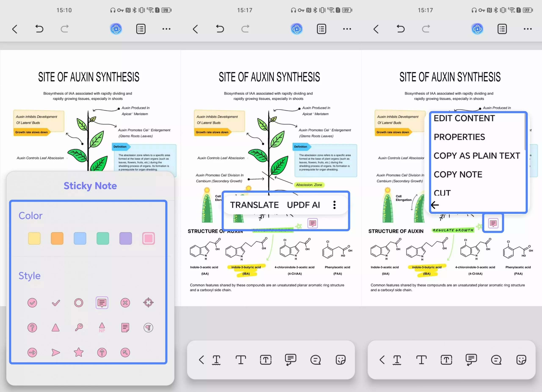Viewport: 542px width, 392px height.
Task: Tap the pink sticky note on right page
Action: (x=493, y=223)
